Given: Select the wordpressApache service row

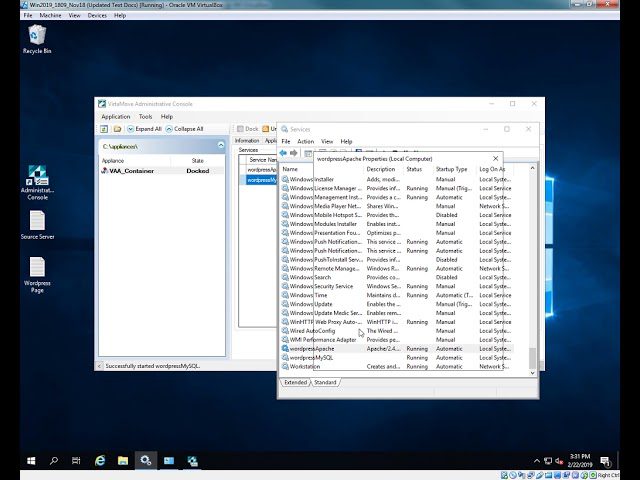Looking at the screenshot, I should tap(312, 349).
